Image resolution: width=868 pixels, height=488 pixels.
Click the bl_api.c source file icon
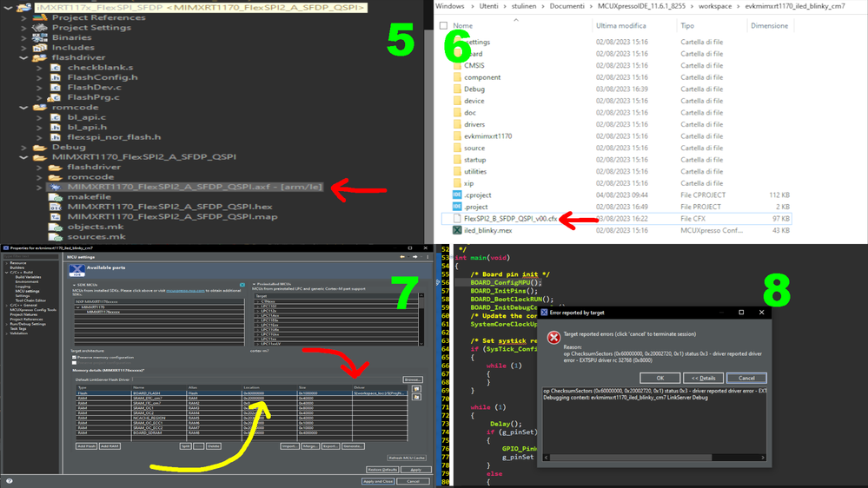tap(56, 117)
